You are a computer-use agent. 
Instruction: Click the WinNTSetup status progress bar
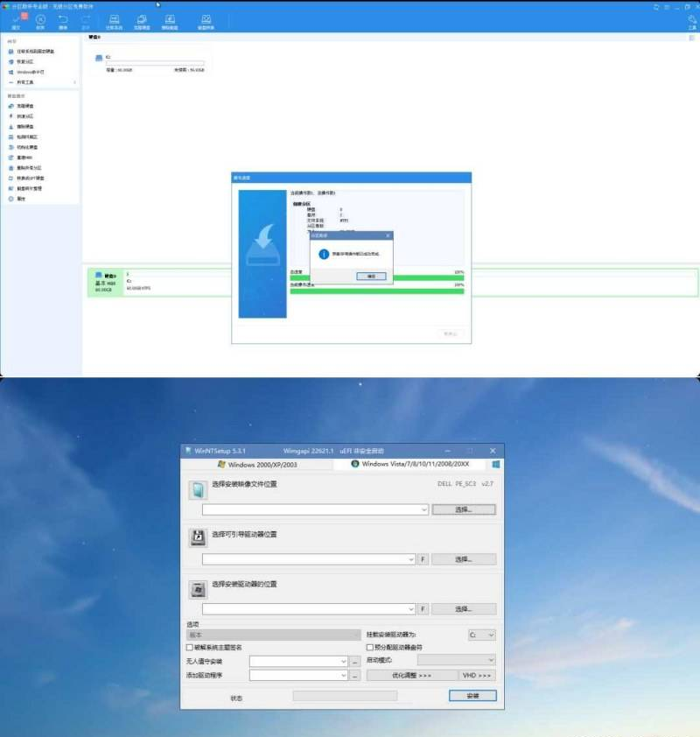[x=345, y=696]
